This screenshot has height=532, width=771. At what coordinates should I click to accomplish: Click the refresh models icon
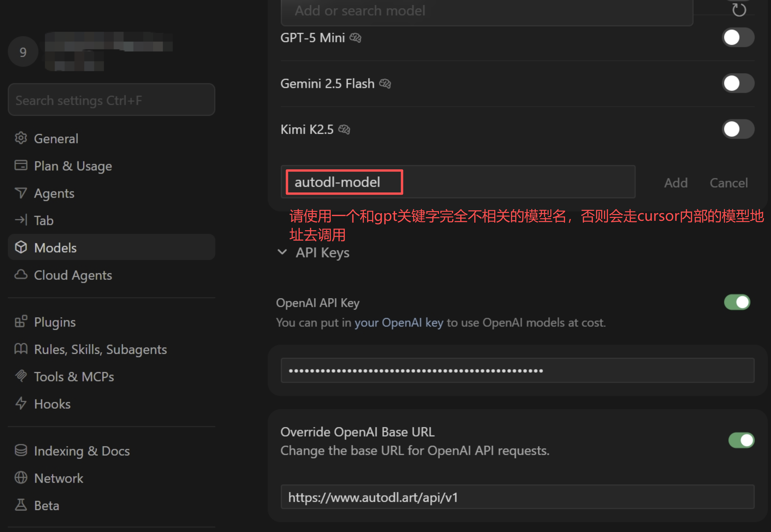(x=739, y=10)
